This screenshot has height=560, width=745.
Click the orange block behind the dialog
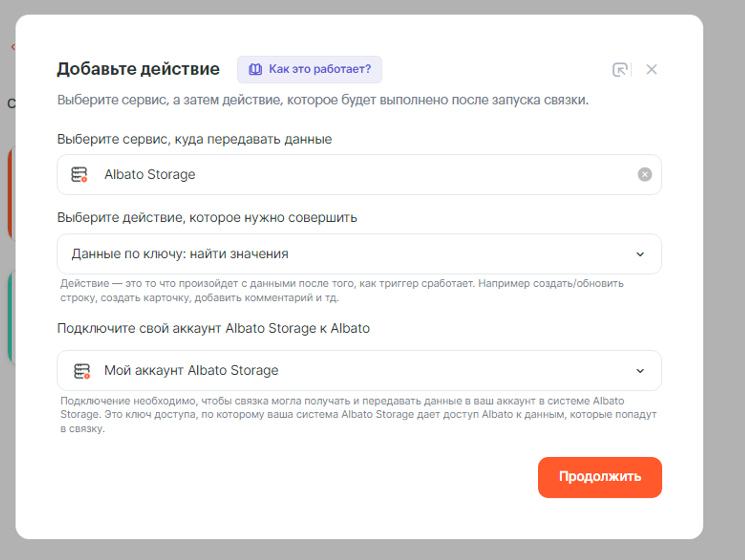coord(10,194)
